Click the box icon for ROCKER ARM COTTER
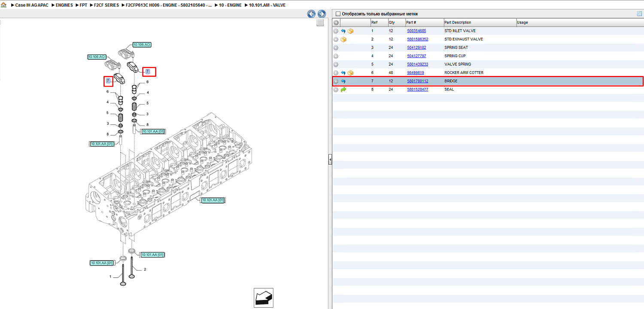Image resolution: width=644 pixels, height=309 pixels. [x=350, y=73]
